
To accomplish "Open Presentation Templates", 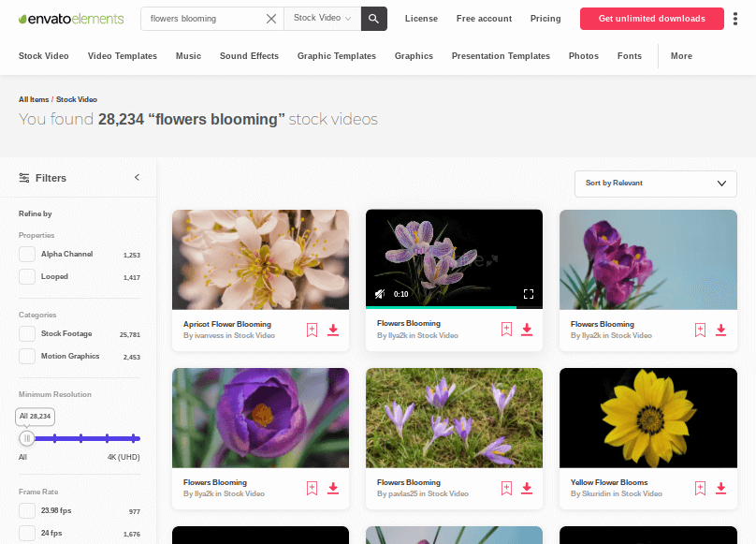I will [x=501, y=56].
